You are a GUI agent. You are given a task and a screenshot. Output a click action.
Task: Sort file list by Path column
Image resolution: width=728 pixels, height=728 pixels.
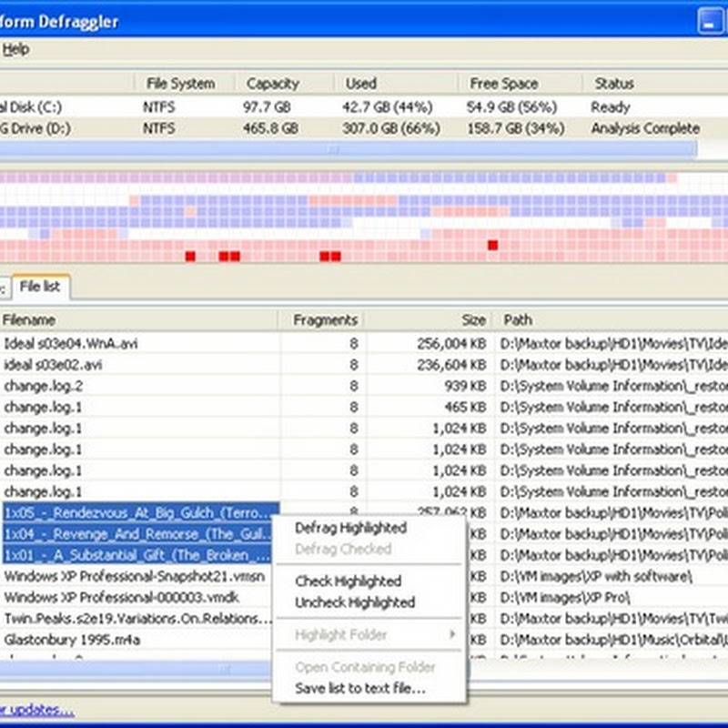[518, 320]
